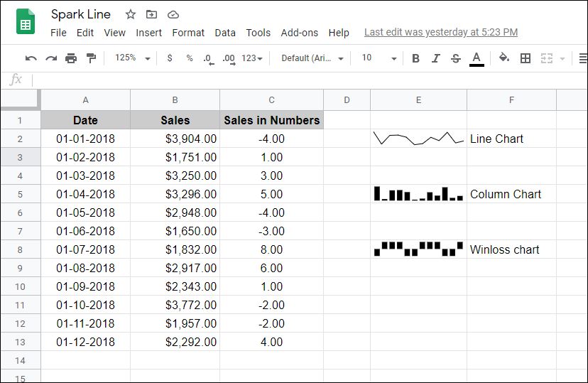Print the spreadsheet
Viewport: 588px width, 383px height.
71,58
